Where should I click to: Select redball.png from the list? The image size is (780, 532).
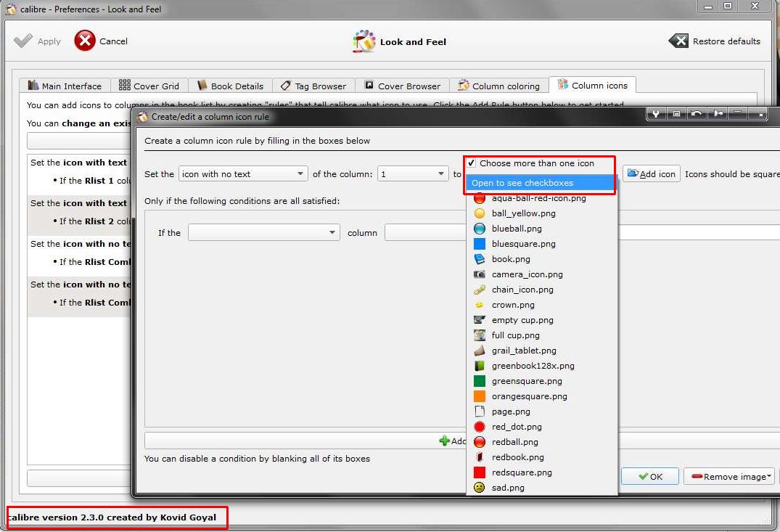[x=541, y=442]
